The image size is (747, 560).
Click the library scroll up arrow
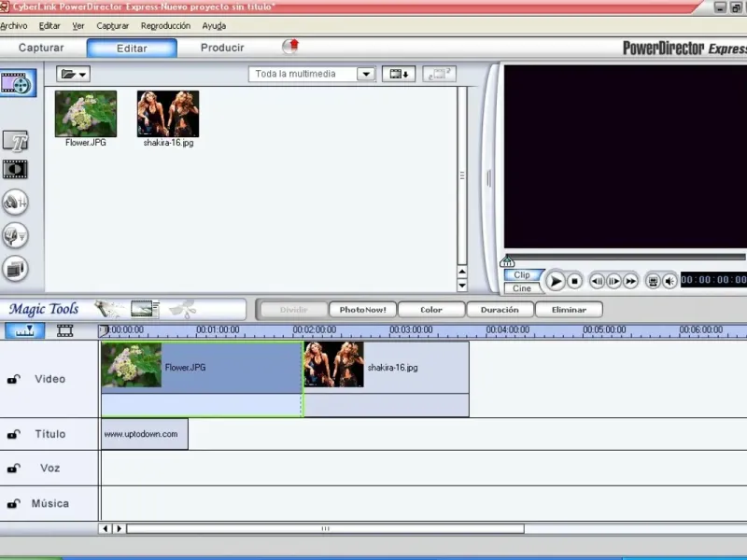(x=462, y=272)
